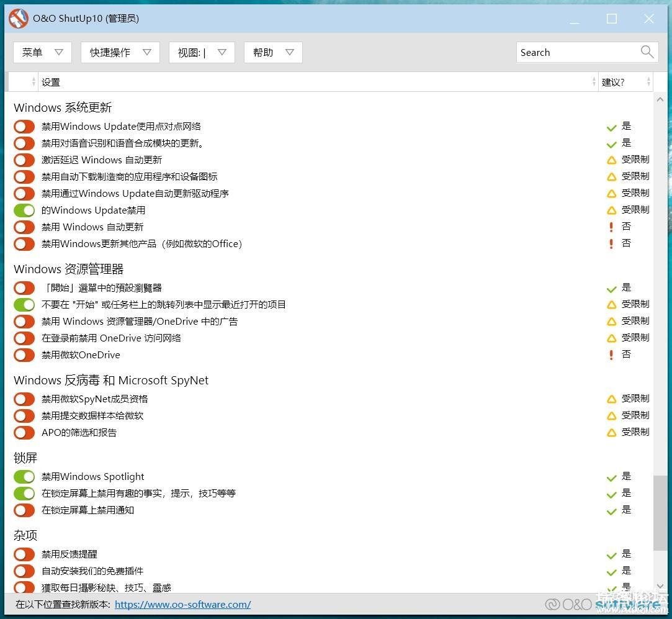Select the Windows 系统更新 section heading
Image resolution: width=672 pixels, height=619 pixels.
coord(63,107)
